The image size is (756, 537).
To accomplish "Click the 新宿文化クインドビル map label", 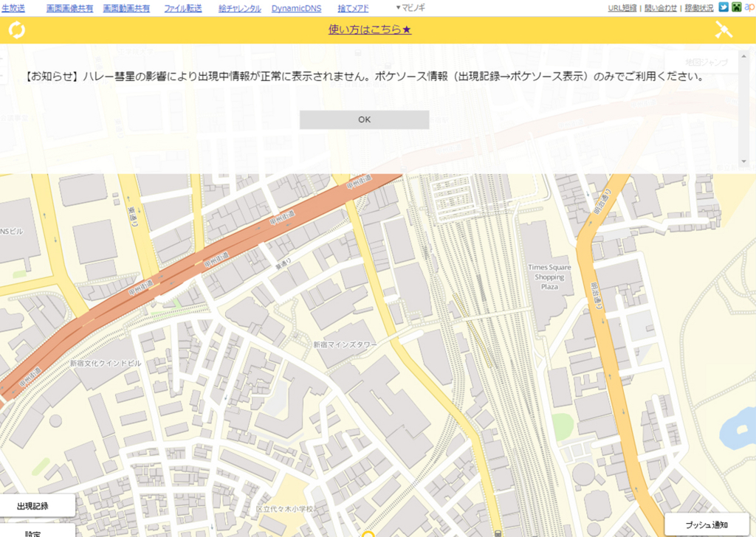I will click(x=106, y=363).
